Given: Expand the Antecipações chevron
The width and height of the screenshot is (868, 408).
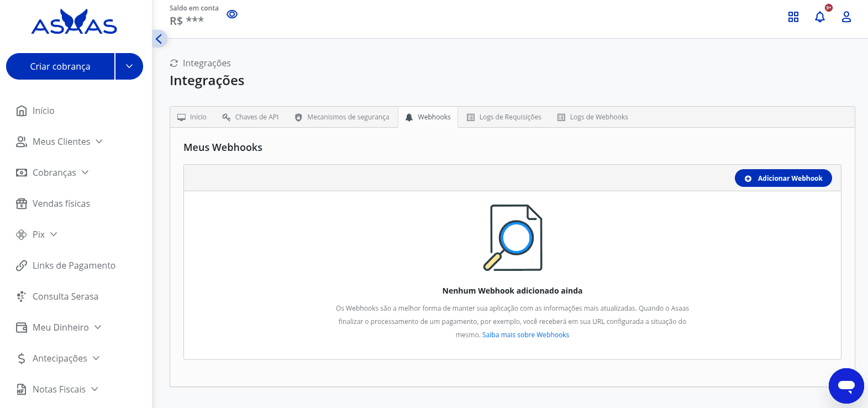Looking at the screenshot, I should coord(96,358).
